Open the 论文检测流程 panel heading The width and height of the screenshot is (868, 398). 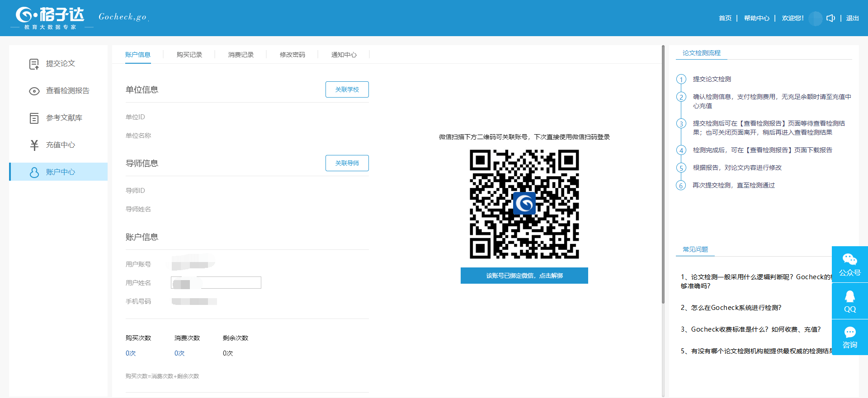tap(702, 53)
